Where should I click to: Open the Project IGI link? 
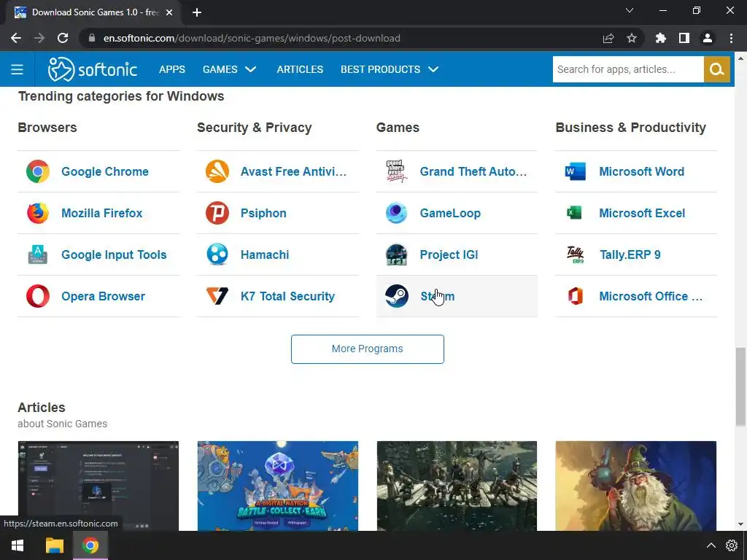tap(449, 254)
